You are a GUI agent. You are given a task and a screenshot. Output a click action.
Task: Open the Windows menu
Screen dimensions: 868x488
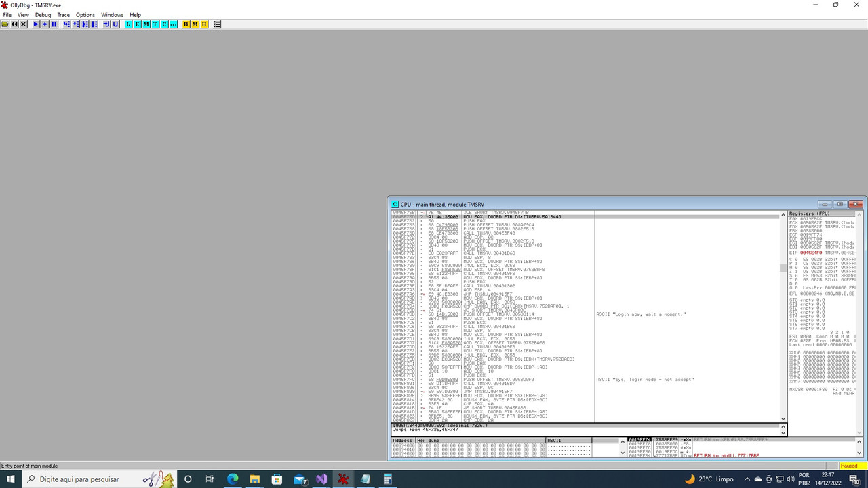[x=112, y=15]
